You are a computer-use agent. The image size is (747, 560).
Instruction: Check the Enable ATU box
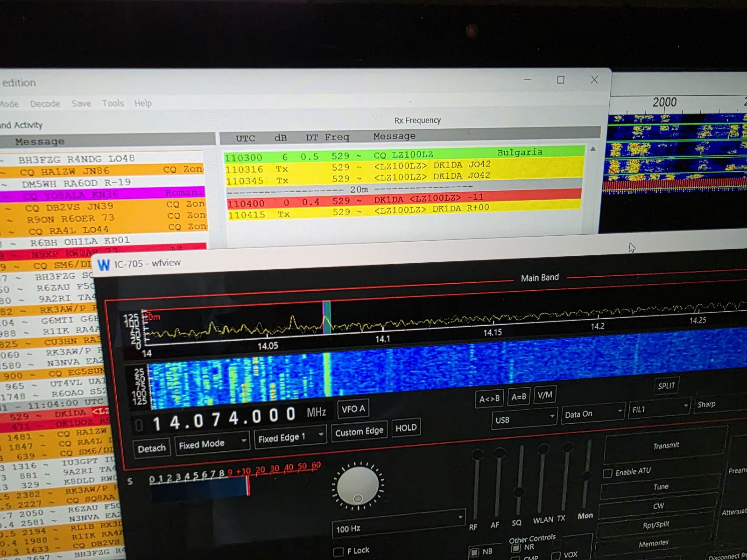607,474
